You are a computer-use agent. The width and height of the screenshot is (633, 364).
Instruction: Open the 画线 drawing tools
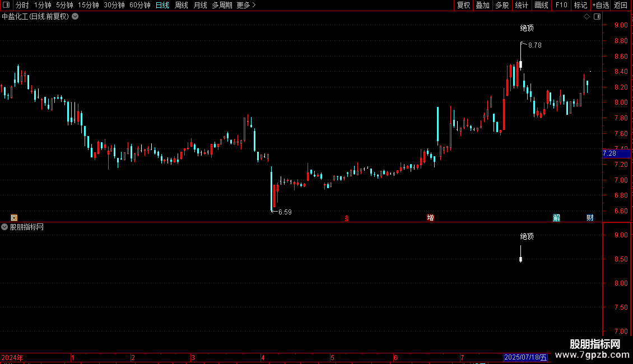click(x=541, y=5)
